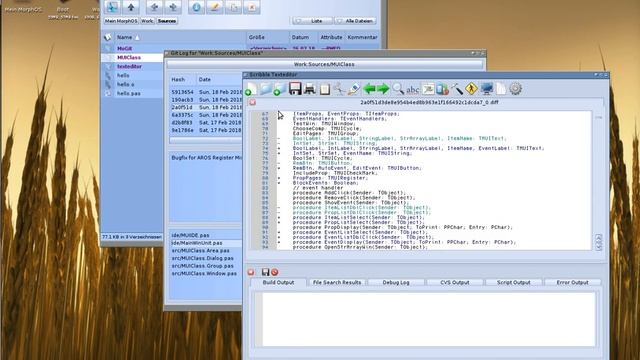The image size is (640, 360).
Task: Switch to File Search Results tab
Action: coord(337,282)
